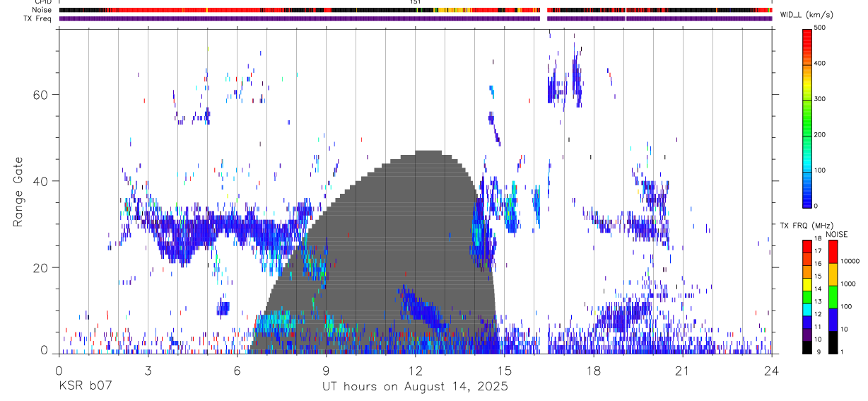This screenshot has width=868, height=401.
Task: Click the 14 MHz tick label
Action: pos(819,289)
